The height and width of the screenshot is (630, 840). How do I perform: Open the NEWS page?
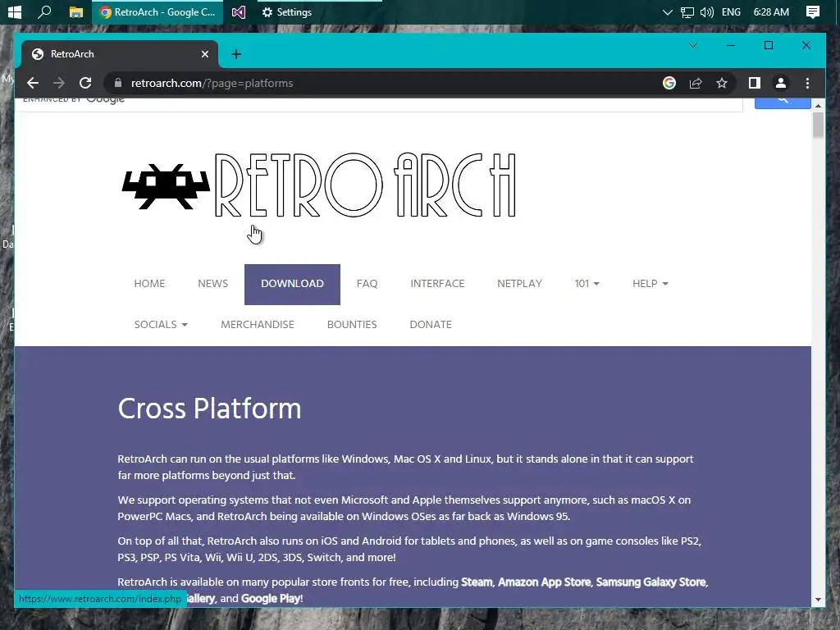click(x=212, y=284)
